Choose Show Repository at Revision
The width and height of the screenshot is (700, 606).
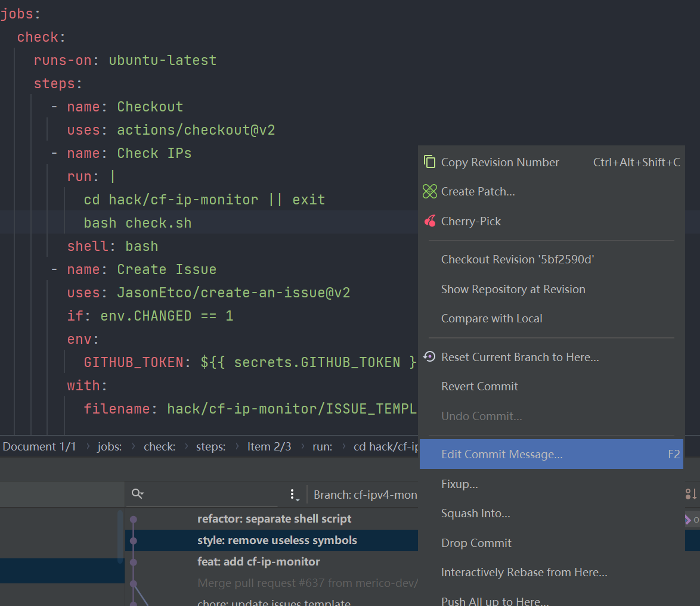coord(552,289)
